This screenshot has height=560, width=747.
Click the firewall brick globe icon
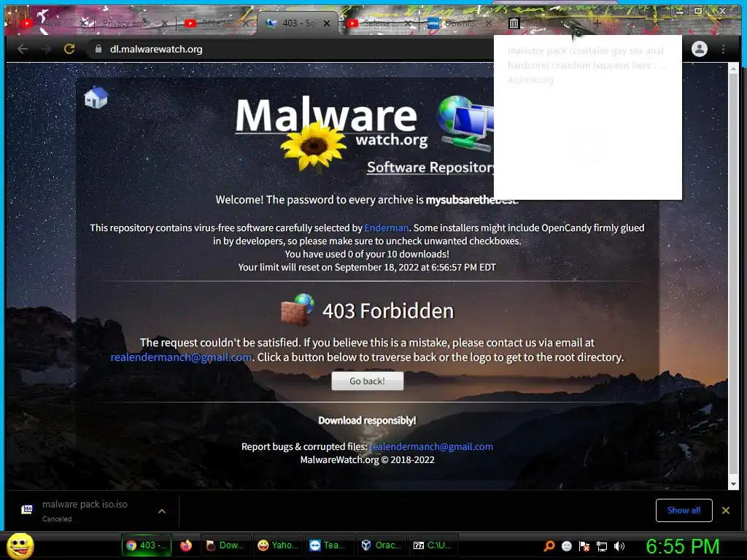(298, 310)
